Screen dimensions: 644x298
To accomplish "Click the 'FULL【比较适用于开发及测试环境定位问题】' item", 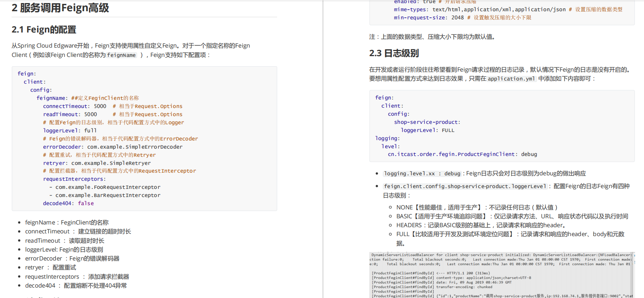I will pos(510,239).
